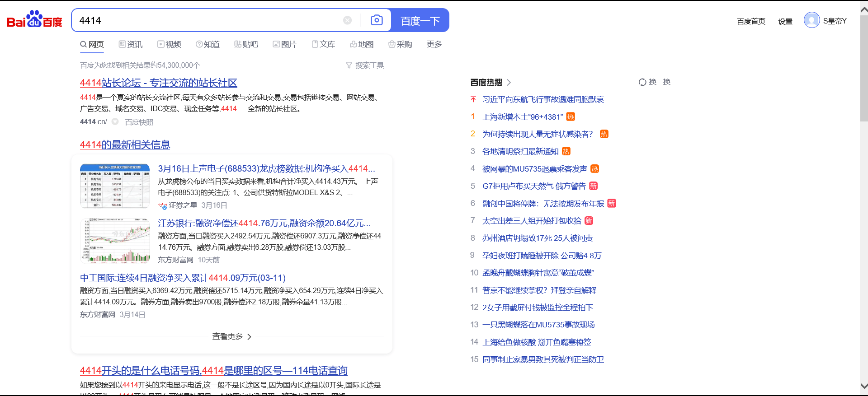The width and height of the screenshot is (868, 396).
Task: Open hot search 太空出差三人组开始打包收拾
Action: (532, 221)
